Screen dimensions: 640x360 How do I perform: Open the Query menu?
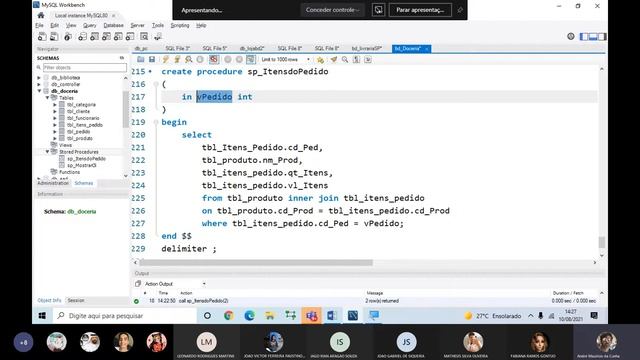pyautogui.click(x=89, y=25)
